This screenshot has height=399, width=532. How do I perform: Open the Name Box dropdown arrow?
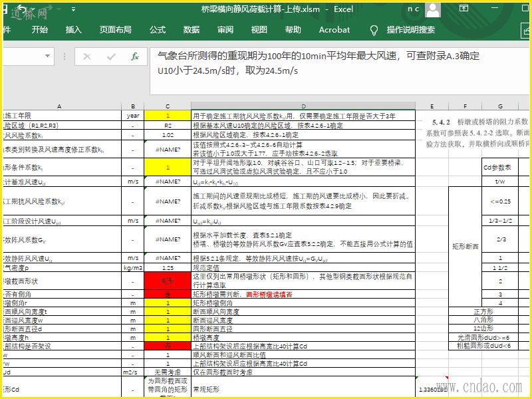click(x=48, y=57)
